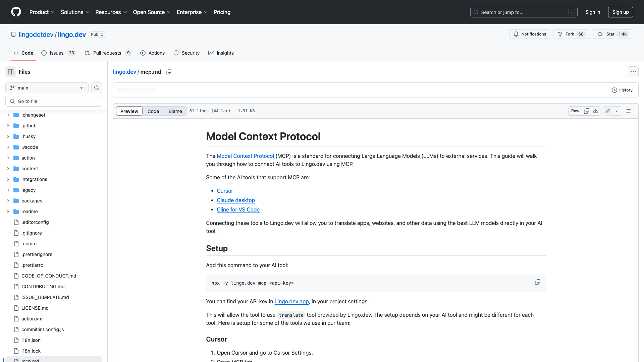This screenshot has height=362, width=644.
Task: Copy the npx command from the code block
Action: coord(538,282)
